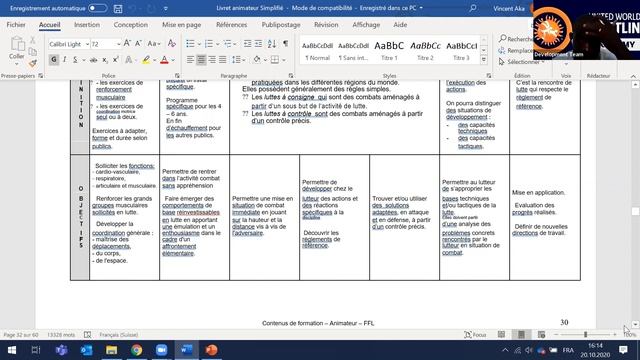Apply the Titre 3 style
This screenshot has height=360, width=640.
coord(461,51)
